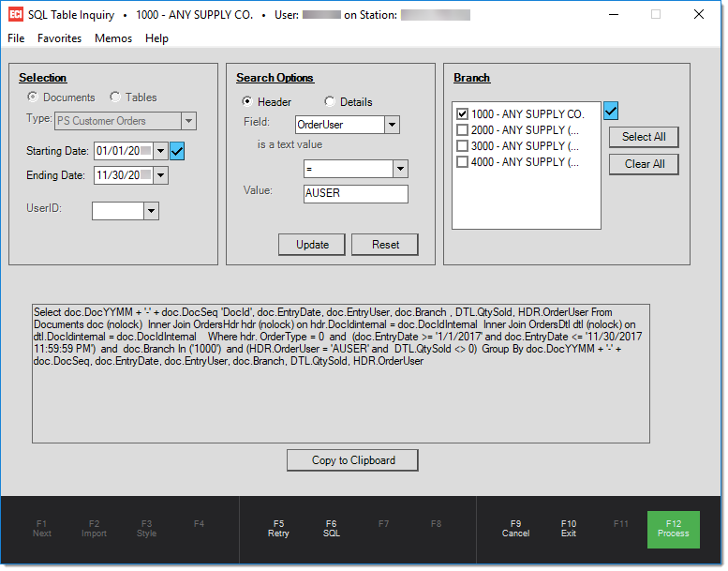Click the F2 Import function key
Viewport: 728px width, 571px height.
click(95, 529)
